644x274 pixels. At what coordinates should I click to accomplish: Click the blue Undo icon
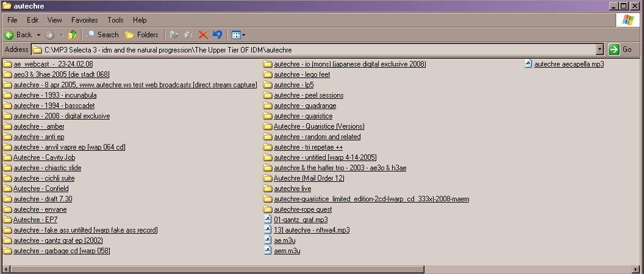[217, 35]
